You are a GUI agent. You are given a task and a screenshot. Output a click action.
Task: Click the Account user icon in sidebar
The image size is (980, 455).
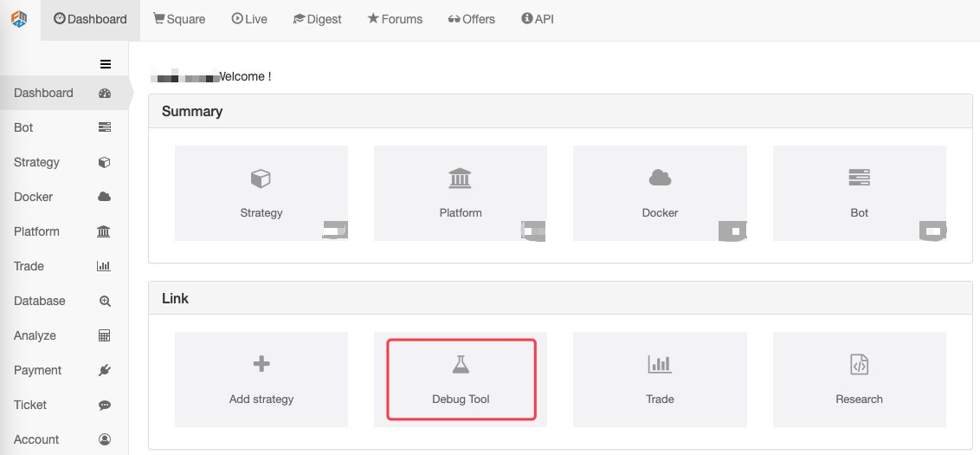105,439
